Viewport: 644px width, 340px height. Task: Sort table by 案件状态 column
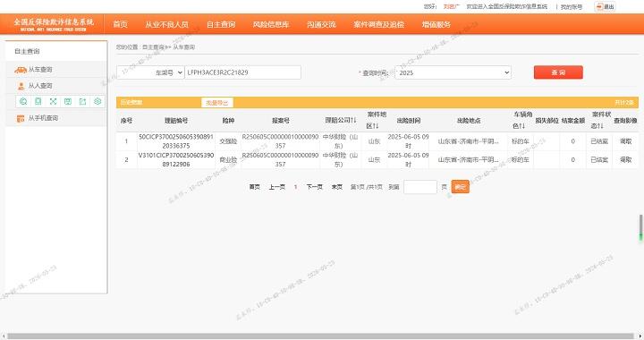[x=601, y=120]
